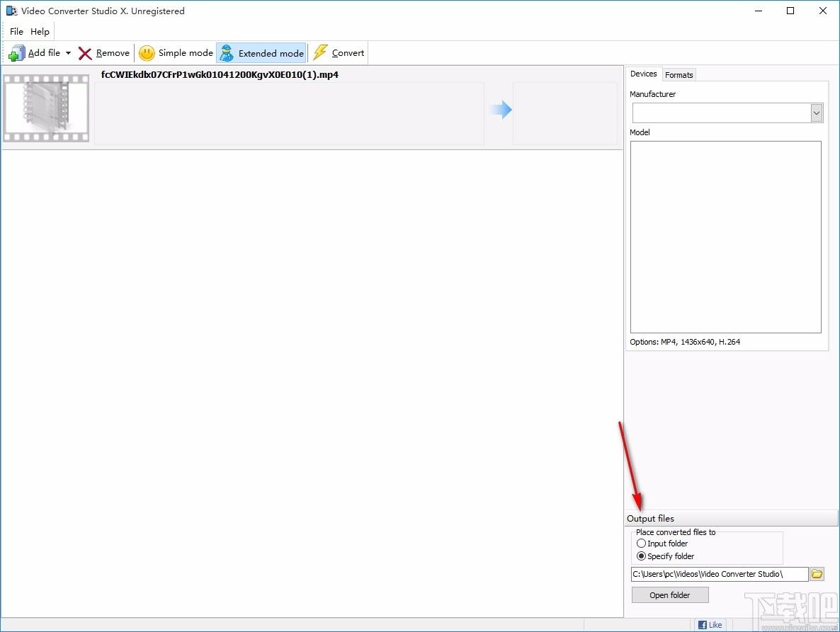Screen dimensions: 840x632
Task: Click inside the Model list box
Action: (725, 236)
